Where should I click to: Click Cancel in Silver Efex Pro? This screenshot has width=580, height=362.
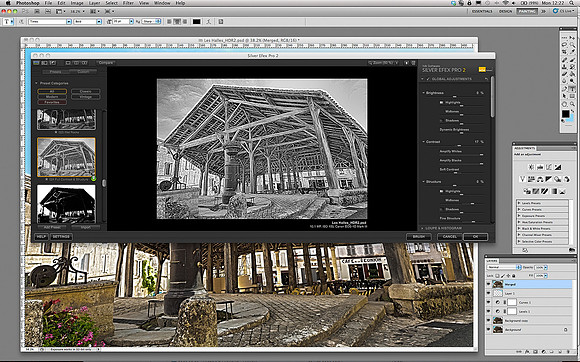pyautogui.click(x=449, y=237)
